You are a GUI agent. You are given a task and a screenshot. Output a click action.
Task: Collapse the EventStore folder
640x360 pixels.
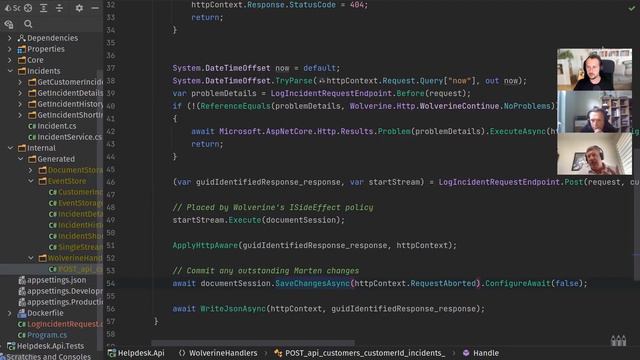31,181
